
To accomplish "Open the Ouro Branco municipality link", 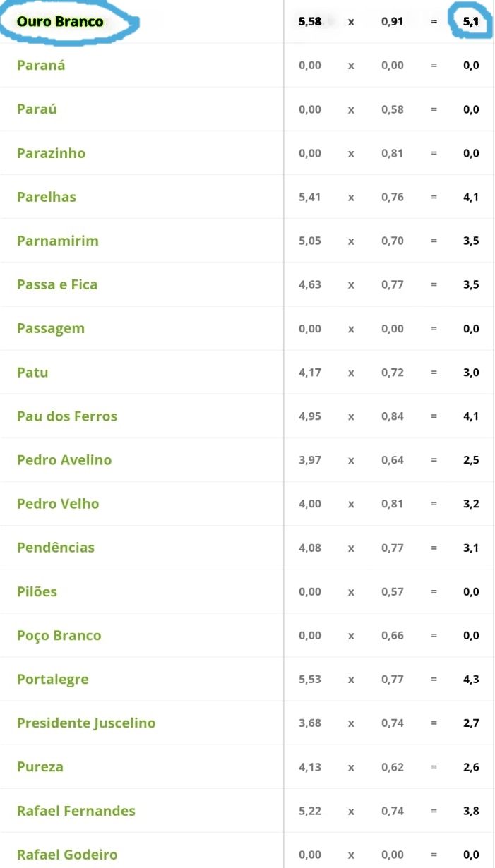I will 60,22.
